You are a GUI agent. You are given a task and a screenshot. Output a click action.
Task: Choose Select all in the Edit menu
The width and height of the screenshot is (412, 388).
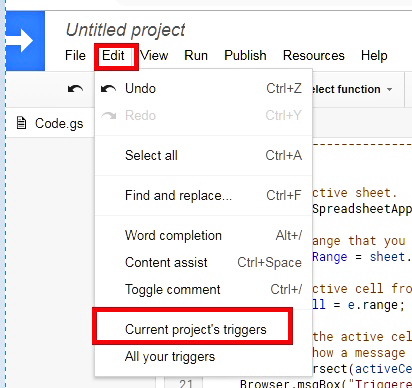[204, 155]
